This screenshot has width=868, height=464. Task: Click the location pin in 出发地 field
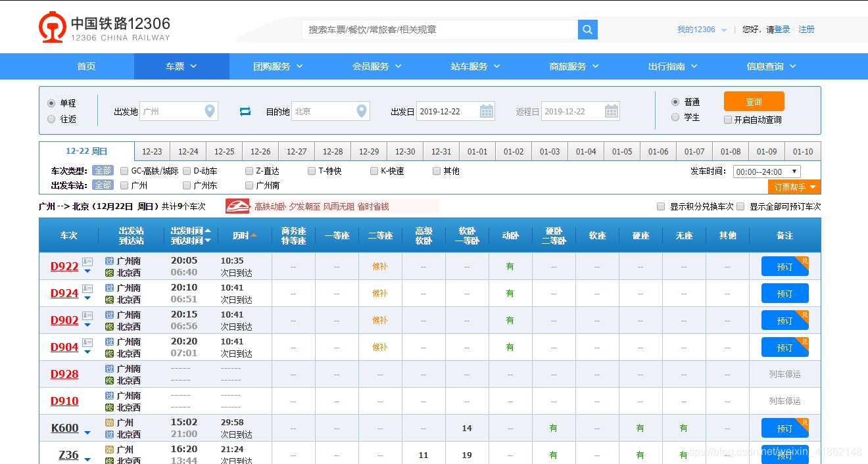[x=210, y=111]
